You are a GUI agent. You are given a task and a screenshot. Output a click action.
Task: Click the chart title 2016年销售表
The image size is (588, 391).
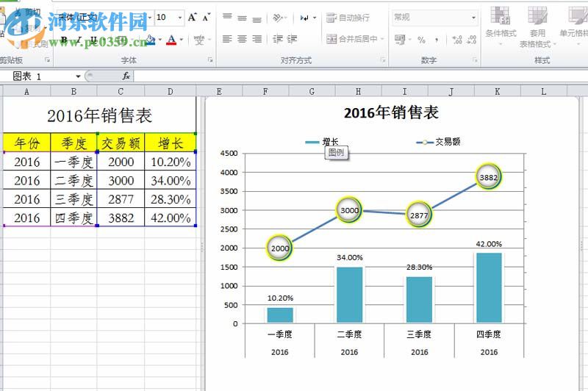point(391,112)
